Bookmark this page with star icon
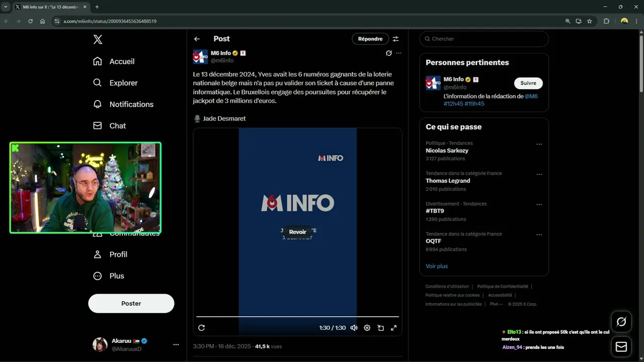 click(589, 21)
